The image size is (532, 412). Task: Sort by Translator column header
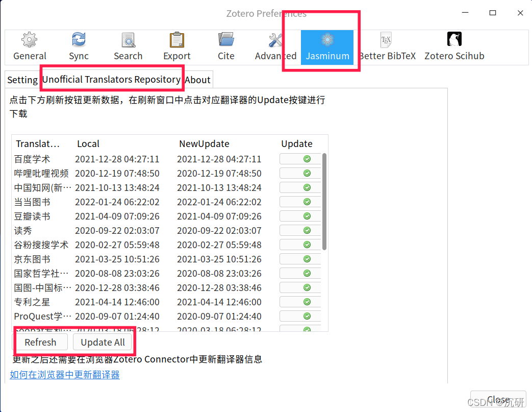pos(38,143)
